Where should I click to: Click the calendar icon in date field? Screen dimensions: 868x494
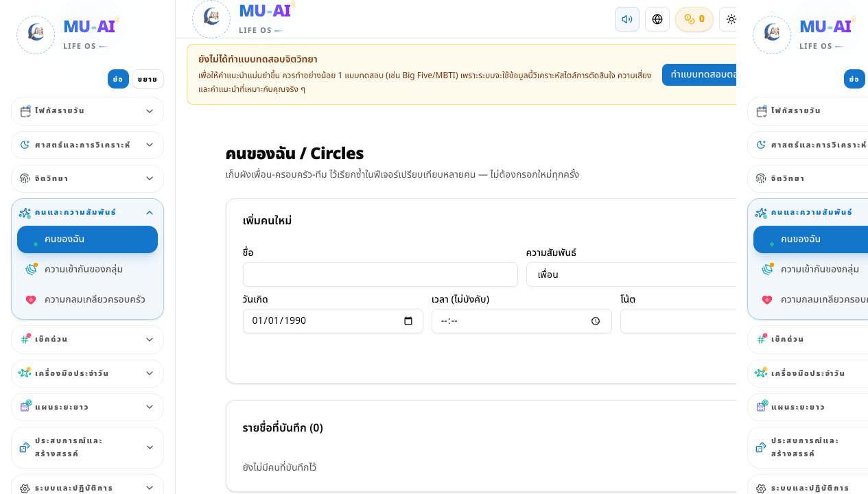408,320
